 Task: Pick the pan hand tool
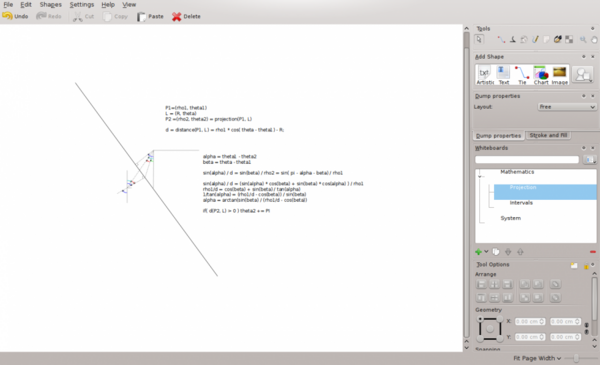click(594, 39)
